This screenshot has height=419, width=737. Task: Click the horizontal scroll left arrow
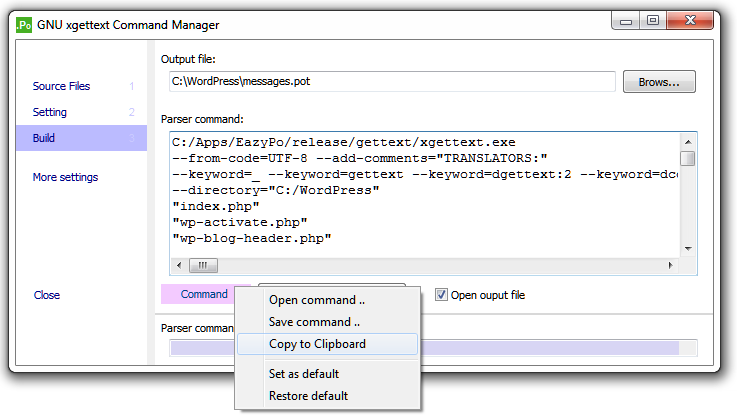pyautogui.click(x=179, y=265)
